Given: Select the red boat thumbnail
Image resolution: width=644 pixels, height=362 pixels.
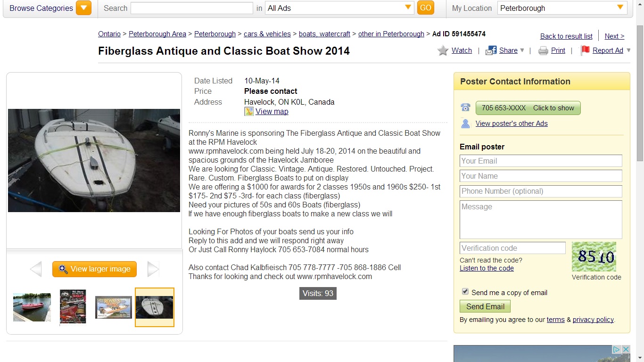Looking at the screenshot, I should tap(32, 307).
